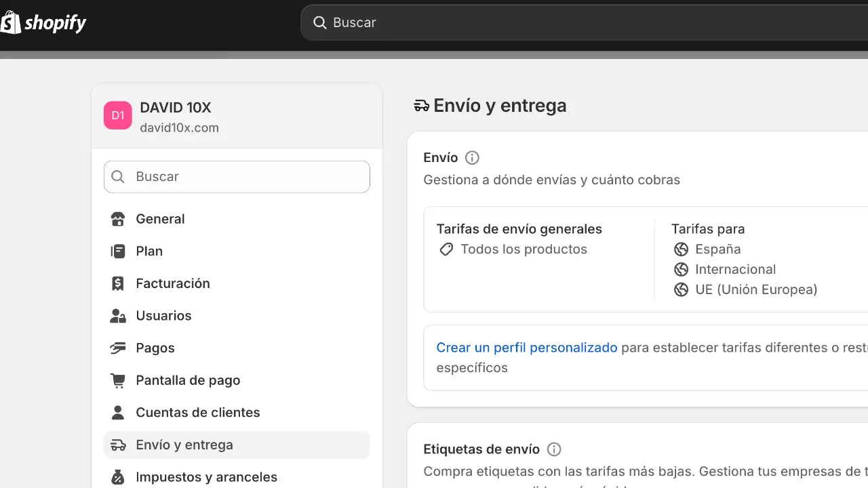
Task: Click the Facturación invoice icon
Action: [117, 283]
